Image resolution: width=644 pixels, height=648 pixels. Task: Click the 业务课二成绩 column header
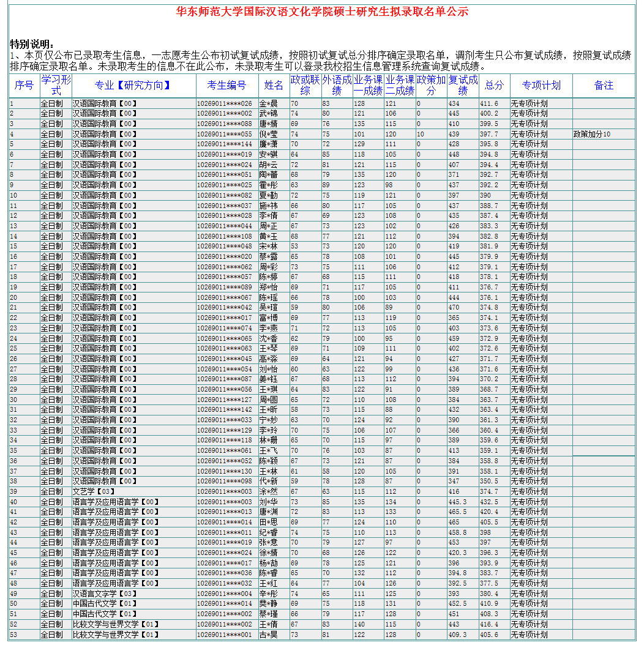(400, 86)
